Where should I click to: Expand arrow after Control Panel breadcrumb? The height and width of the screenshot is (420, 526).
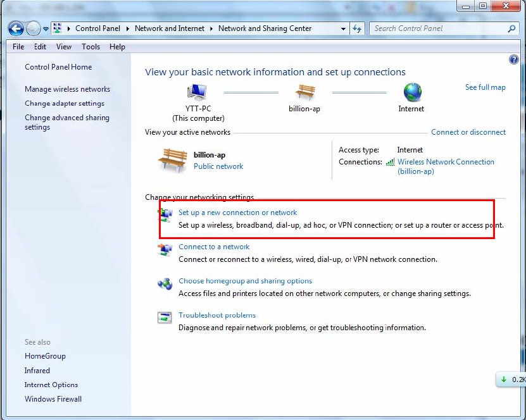[127, 29]
